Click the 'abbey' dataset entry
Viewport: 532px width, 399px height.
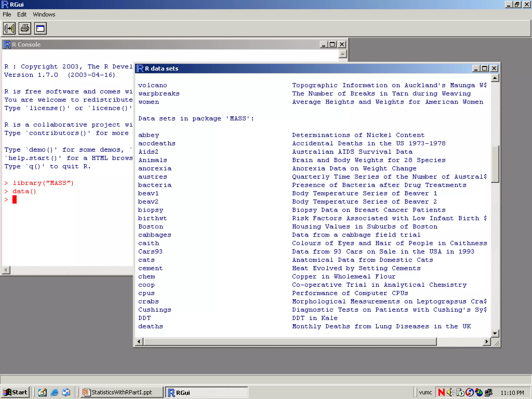point(149,135)
